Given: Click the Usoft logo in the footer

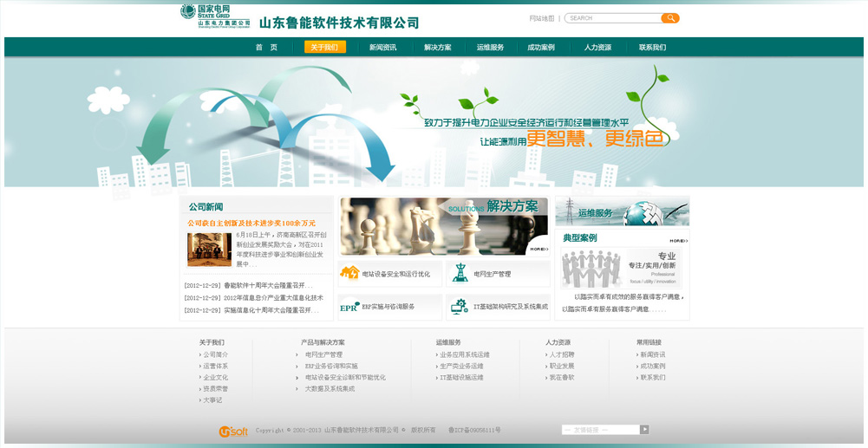Looking at the screenshot, I should (x=233, y=431).
